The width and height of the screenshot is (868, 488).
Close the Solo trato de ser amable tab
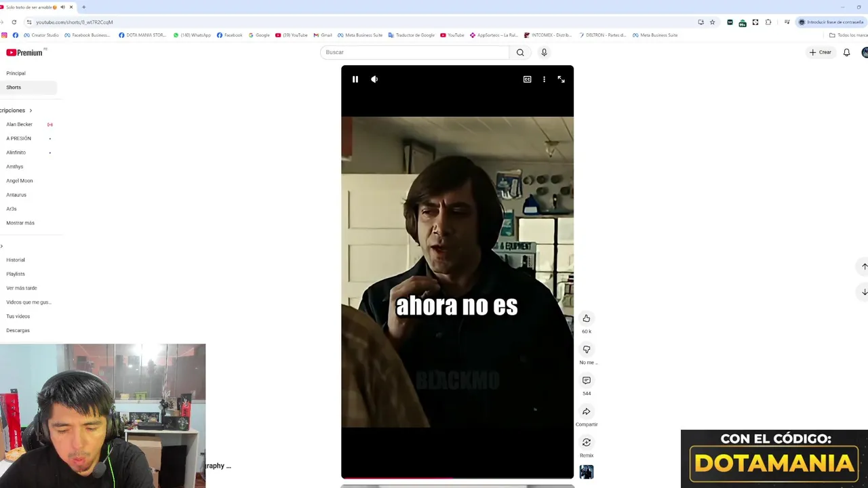point(71,7)
